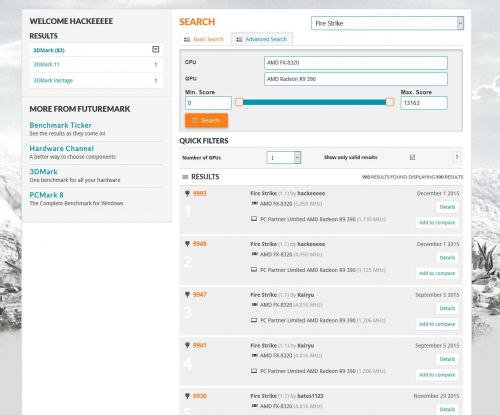The width and height of the screenshot is (500, 415).
Task: Open 3DMark 11 results link
Action: [46, 64]
